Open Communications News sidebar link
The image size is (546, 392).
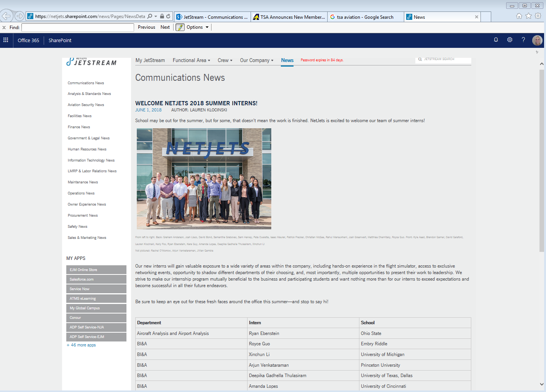[x=86, y=83]
